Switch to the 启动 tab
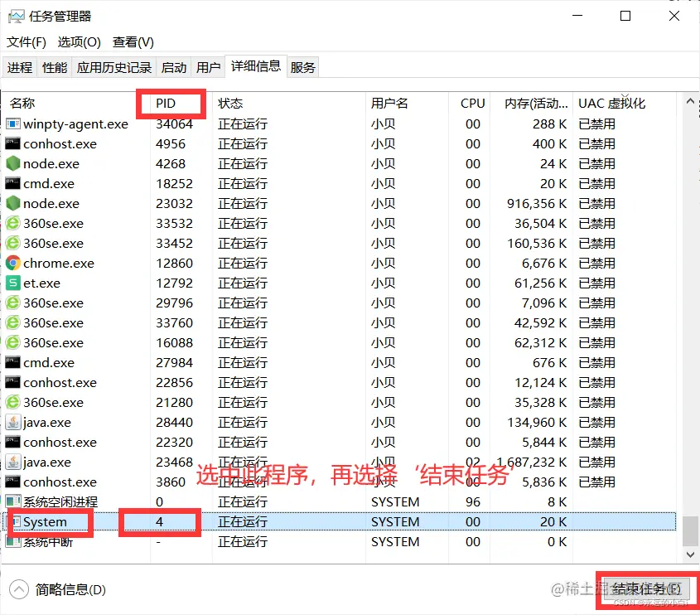Viewport: 700px width, 615px height. 174,67
